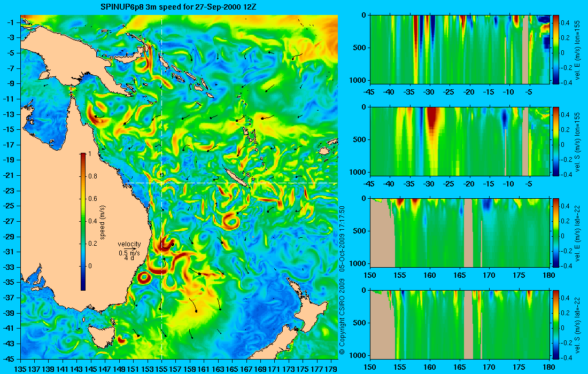Click depth tick "500" of the vel. E lat=-22 panel
588x374 pixels.
360,231
